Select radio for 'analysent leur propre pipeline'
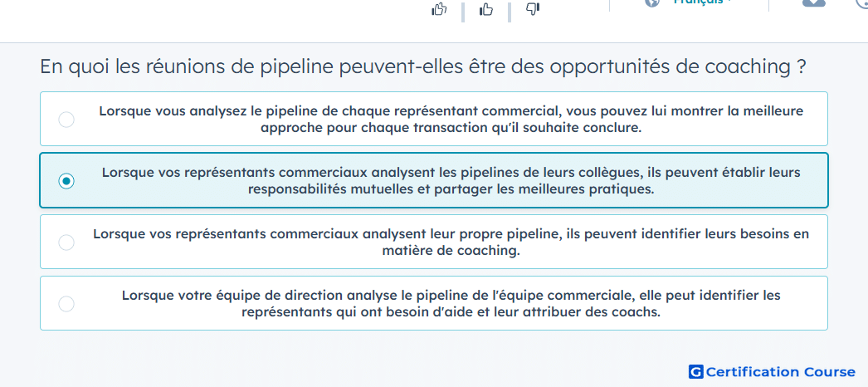 66,242
